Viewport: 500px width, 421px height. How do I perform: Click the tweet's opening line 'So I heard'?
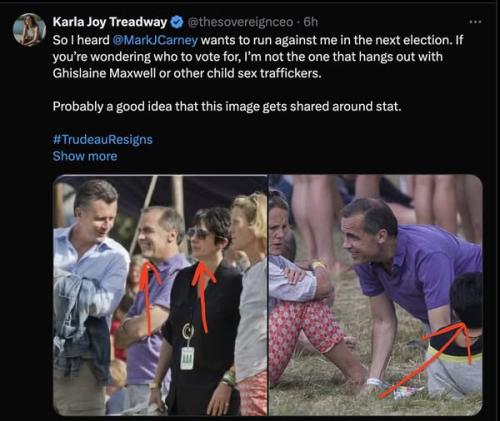pyautogui.click(x=81, y=40)
